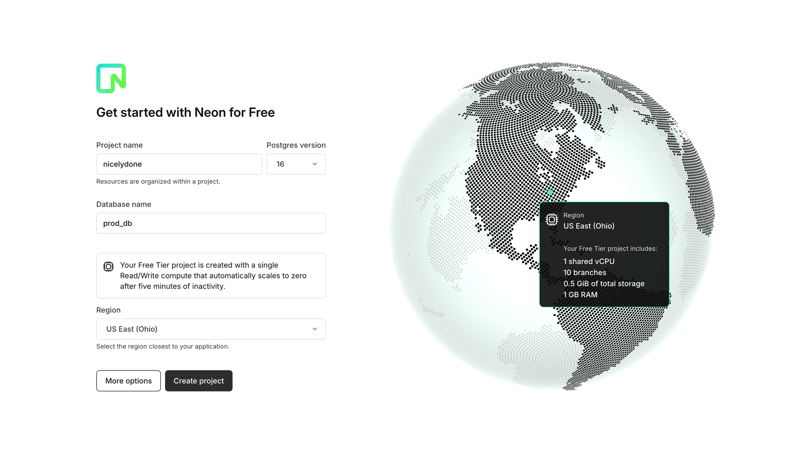Click the Free Tier scale-to-zero notice text

pyautogui.click(x=213, y=275)
